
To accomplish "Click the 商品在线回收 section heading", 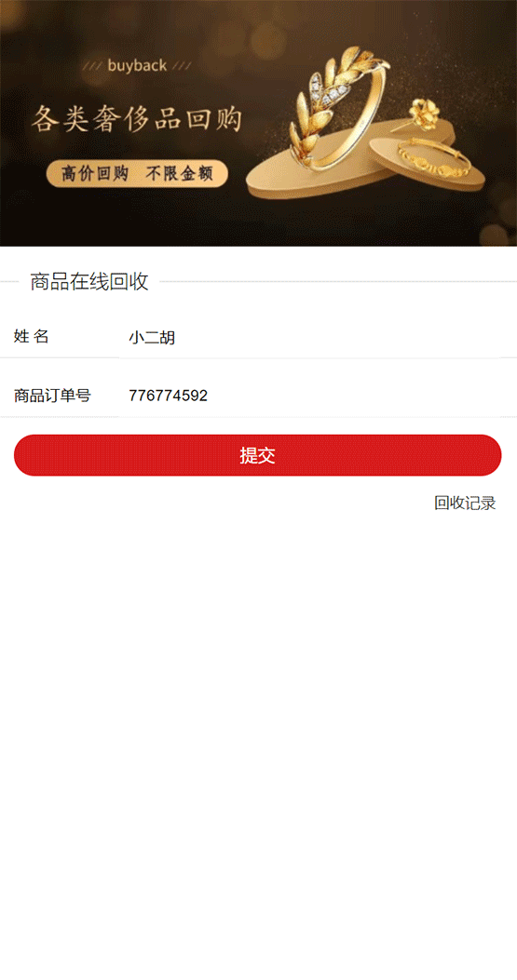I will click(89, 282).
